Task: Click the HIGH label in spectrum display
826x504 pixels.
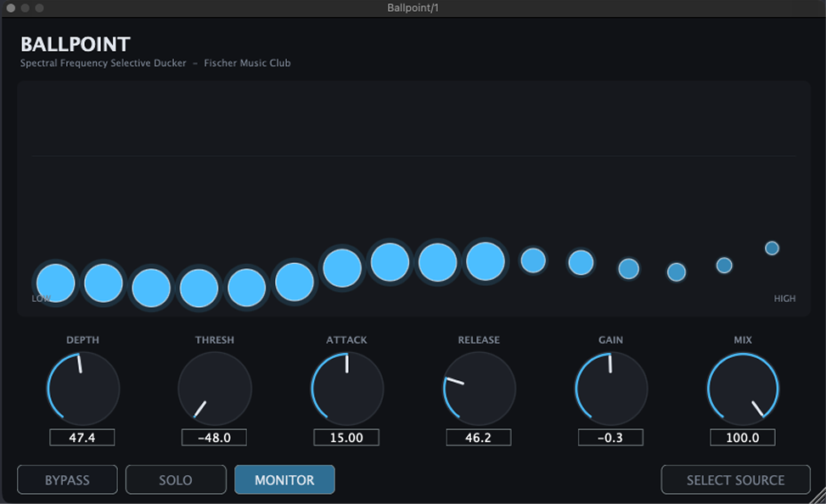Action: 784,299
